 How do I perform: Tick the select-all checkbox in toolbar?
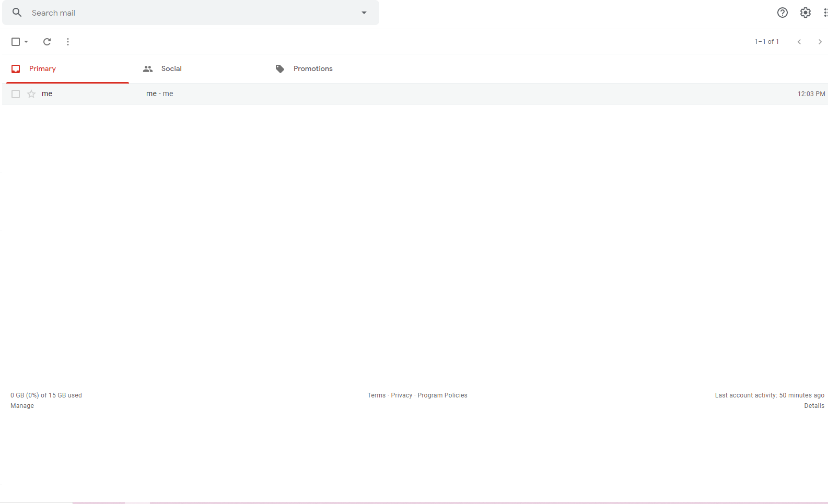[16, 42]
